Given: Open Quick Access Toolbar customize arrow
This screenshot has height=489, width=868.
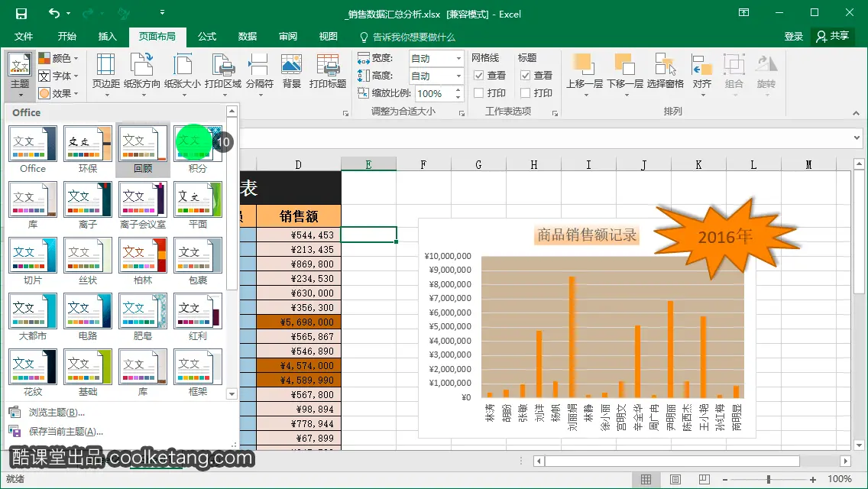Looking at the screenshot, I should (162, 12).
